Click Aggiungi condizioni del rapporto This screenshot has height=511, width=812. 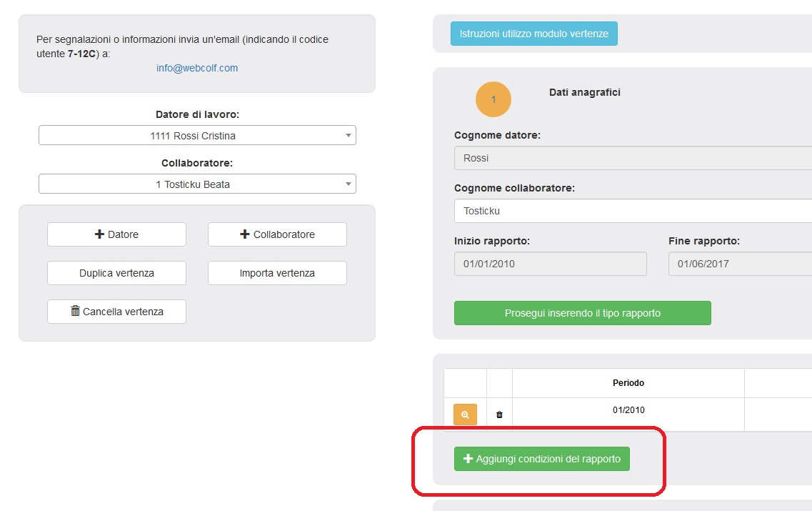pyautogui.click(x=541, y=459)
